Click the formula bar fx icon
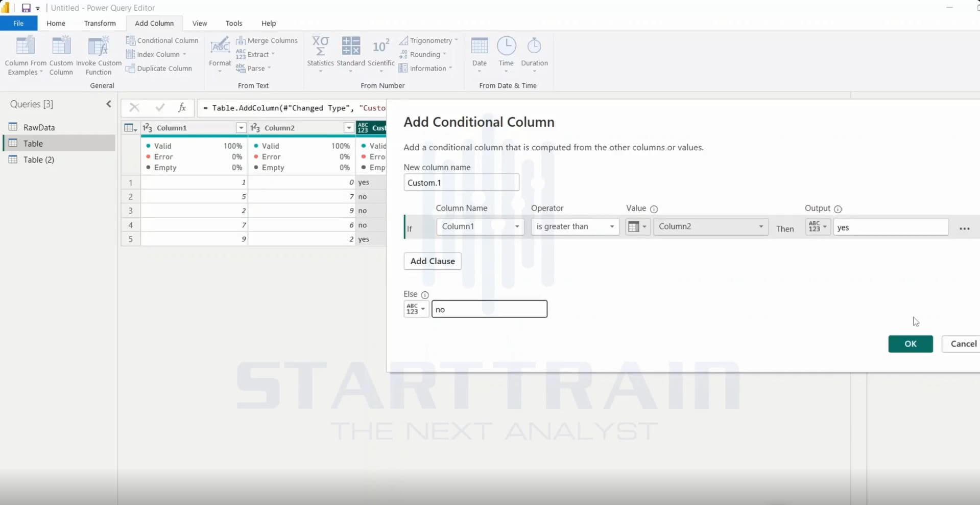The image size is (980, 505). point(182,107)
